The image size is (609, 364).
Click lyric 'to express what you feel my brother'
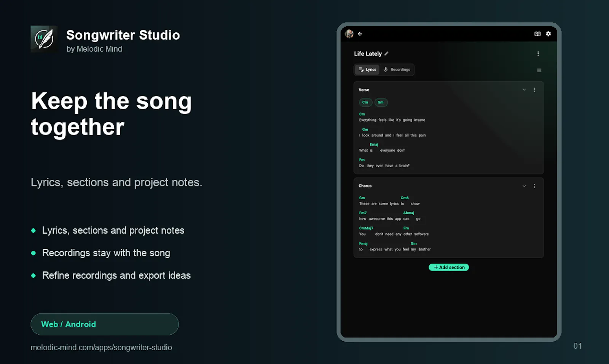pyautogui.click(x=395, y=249)
